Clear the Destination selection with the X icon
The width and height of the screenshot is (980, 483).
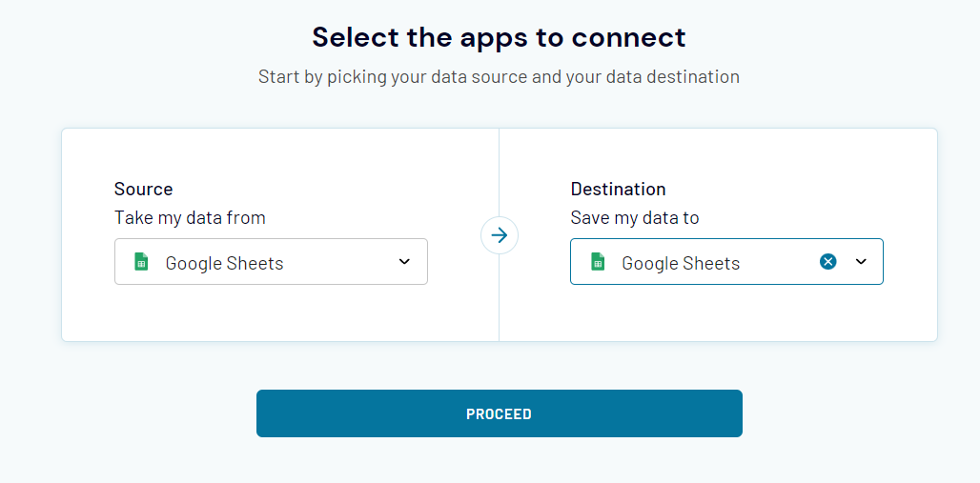point(828,261)
